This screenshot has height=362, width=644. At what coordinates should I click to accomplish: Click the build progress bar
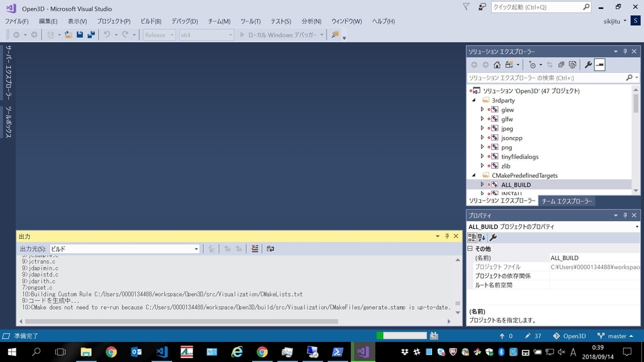pos(402,336)
